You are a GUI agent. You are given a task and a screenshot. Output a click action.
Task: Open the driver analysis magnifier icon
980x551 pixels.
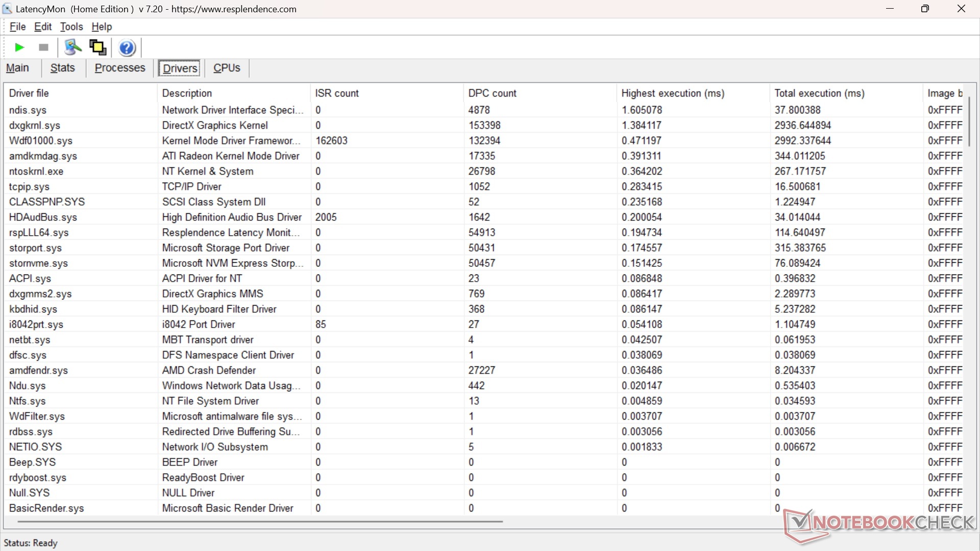pyautogui.click(x=72, y=47)
